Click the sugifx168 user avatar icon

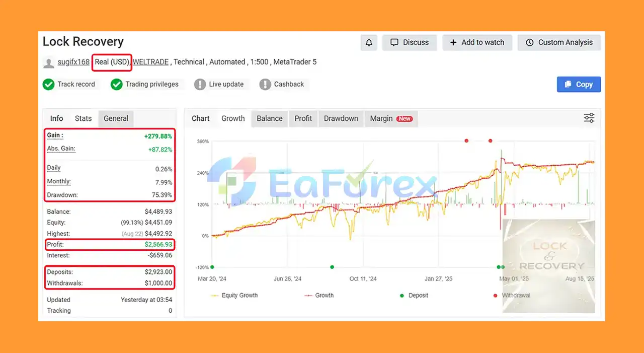point(49,63)
